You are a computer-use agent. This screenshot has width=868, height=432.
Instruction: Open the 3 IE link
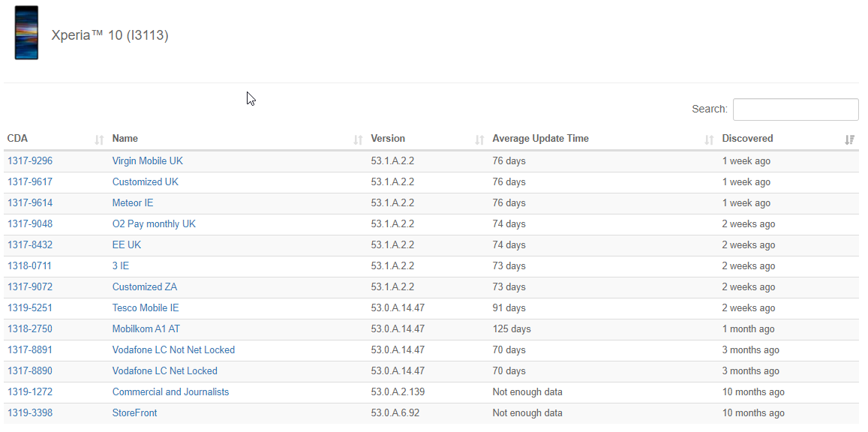click(121, 266)
